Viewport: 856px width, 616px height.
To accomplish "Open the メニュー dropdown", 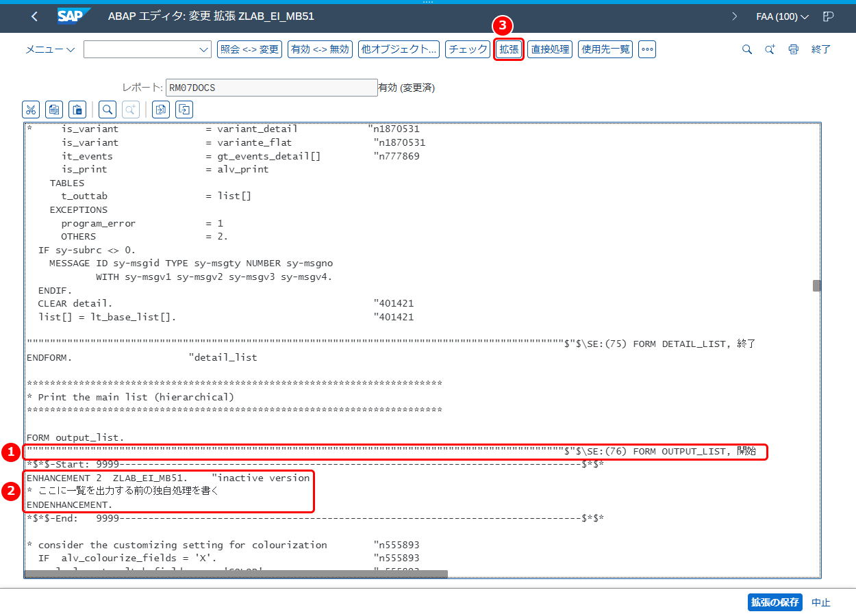I will [x=51, y=49].
